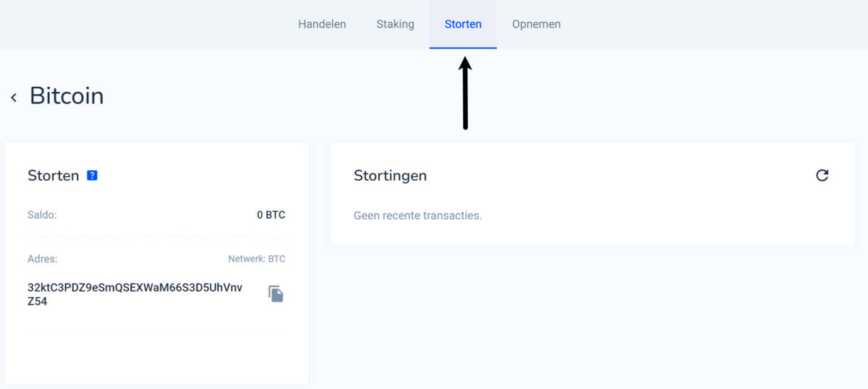Open the Storten help info icon
Image resolution: width=868 pixels, height=389 pixels.
[x=92, y=175]
